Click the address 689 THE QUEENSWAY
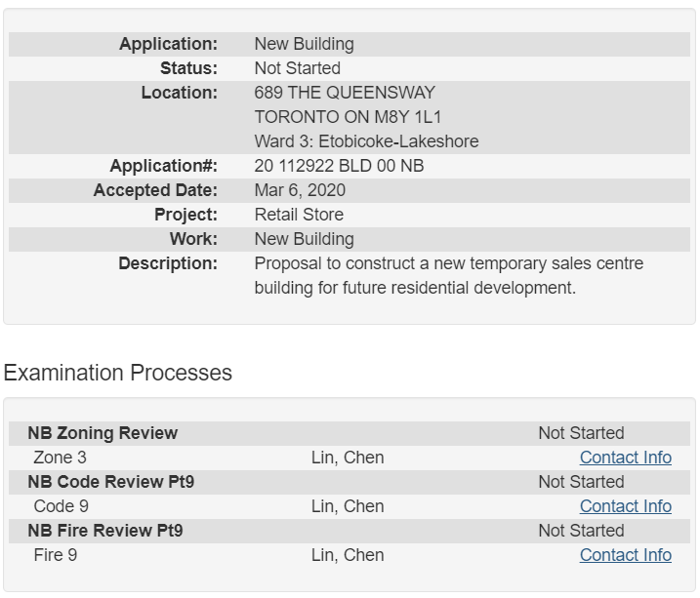This screenshot has width=700, height=598. point(345,93)
